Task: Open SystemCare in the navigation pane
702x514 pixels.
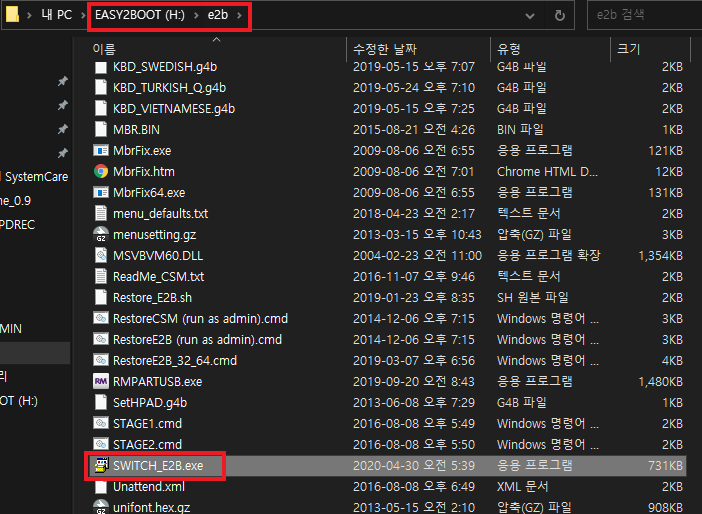Action: [36, 177]
